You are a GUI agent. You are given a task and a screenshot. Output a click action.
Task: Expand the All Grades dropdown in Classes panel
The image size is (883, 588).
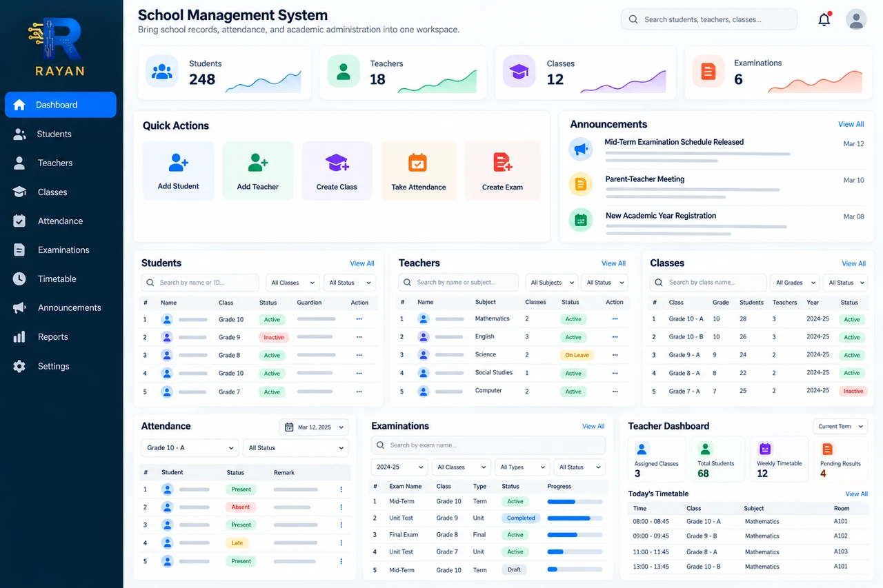coord(795,283)
